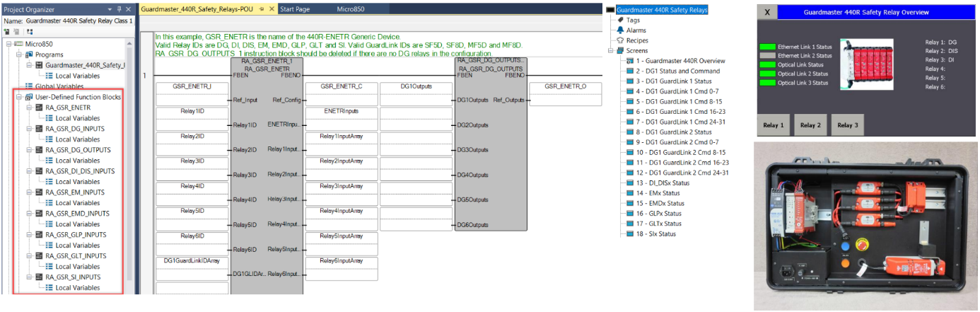This screenshot has width=980, height=312.
Task: Click the RA_GSR_SI_INPUTS function block icon
Action: coord(39,277)
